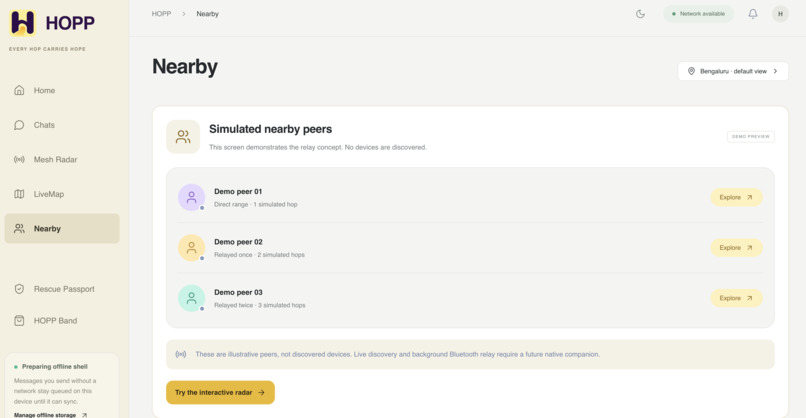Viewport: 806px width, 418px height.
Task: Click the chevron in Bengaluru view selector
Action: (x=775, y=71)
